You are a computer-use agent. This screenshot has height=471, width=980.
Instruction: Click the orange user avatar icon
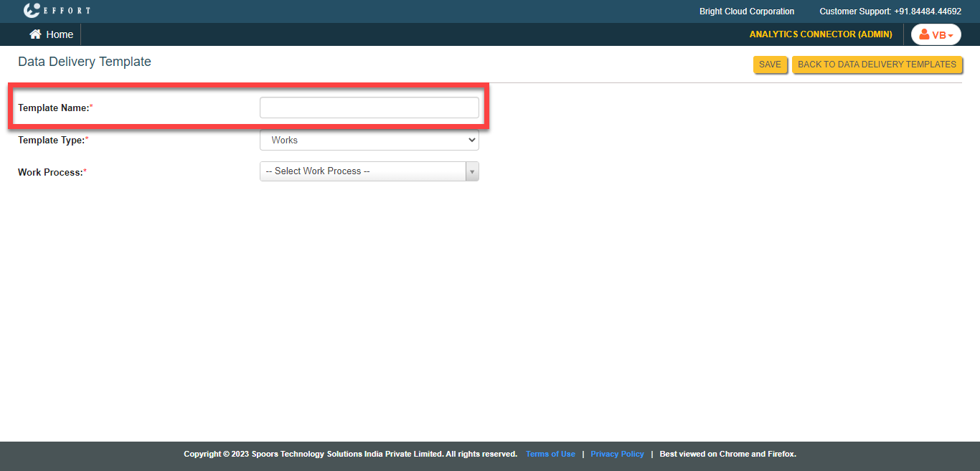point(924,34)
